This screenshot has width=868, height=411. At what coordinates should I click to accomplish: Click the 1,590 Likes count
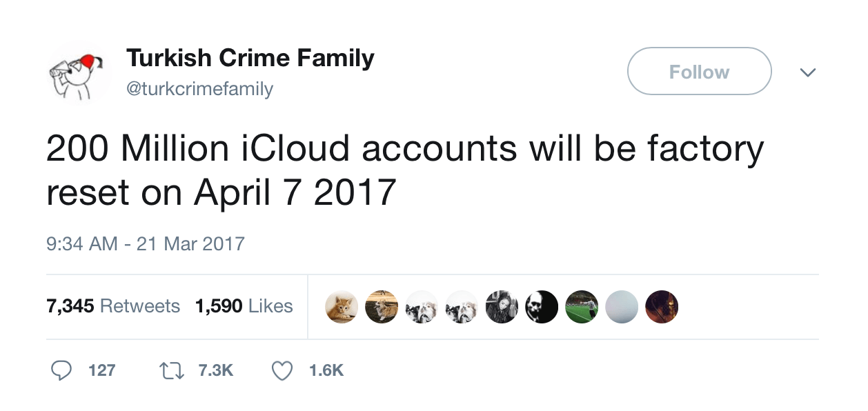[244, 305]
